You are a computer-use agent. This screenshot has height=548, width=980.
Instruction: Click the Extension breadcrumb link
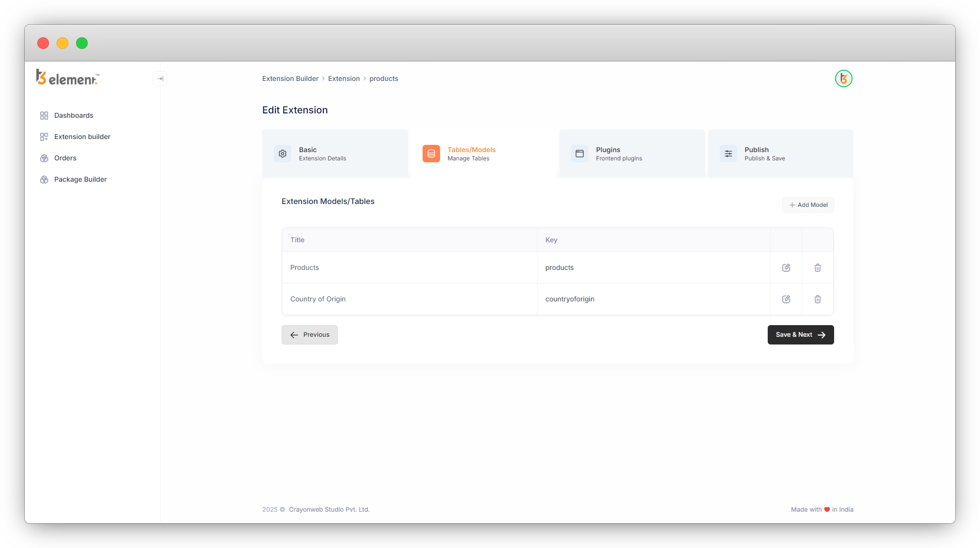coord(344,78)
